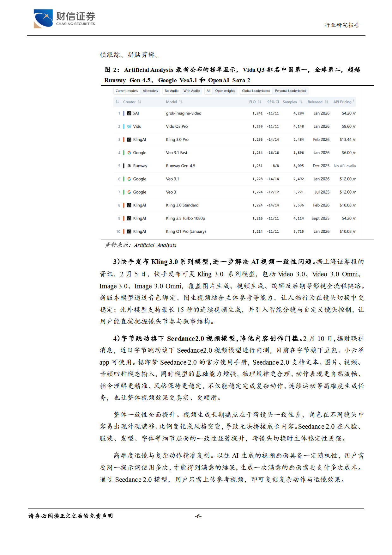This screenshot has width=392, height=555.
Task: Click the Chasing Securities logo
Action: 64,19
